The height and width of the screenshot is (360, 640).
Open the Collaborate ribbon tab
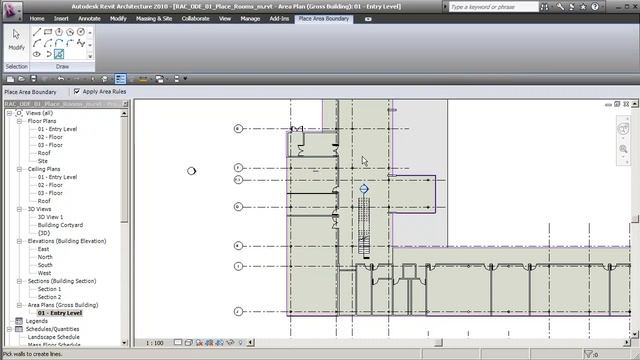[x=196, y=19]
